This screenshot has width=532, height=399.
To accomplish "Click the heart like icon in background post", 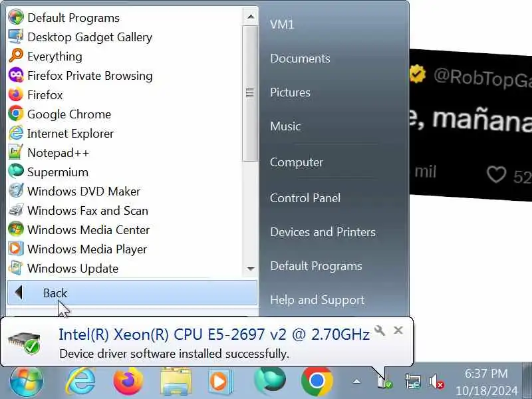I will pyautogui.click(x=496, y=175).
